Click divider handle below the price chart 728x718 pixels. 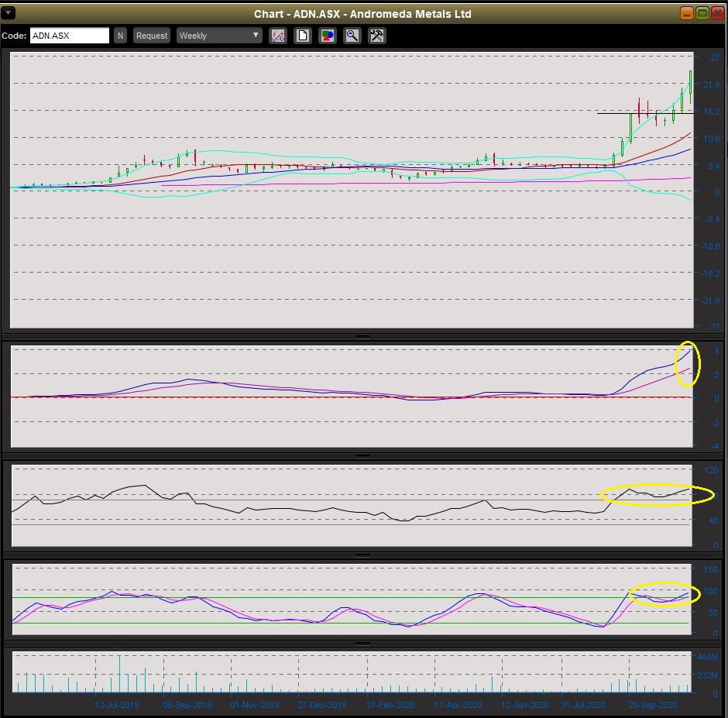tap(362, 337)
